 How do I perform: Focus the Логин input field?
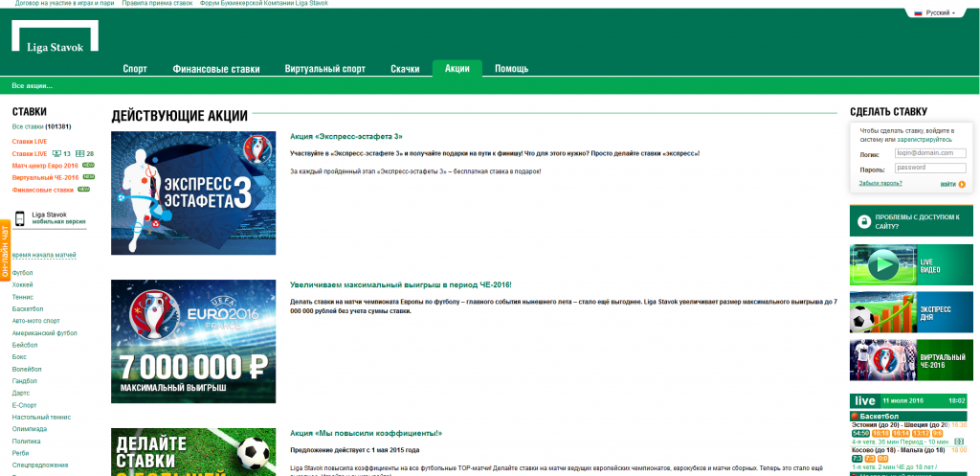coord(930,153)
